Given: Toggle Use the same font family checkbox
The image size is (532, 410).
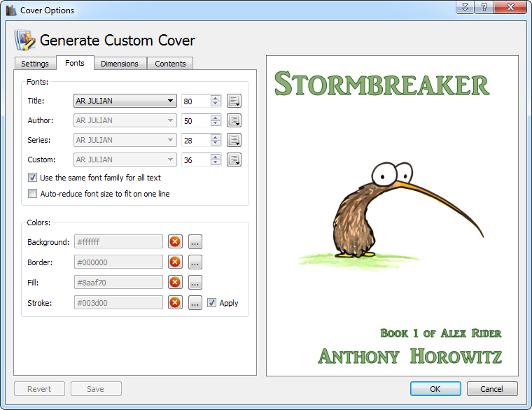Looking at the screenshot, I should coord(33,177).
